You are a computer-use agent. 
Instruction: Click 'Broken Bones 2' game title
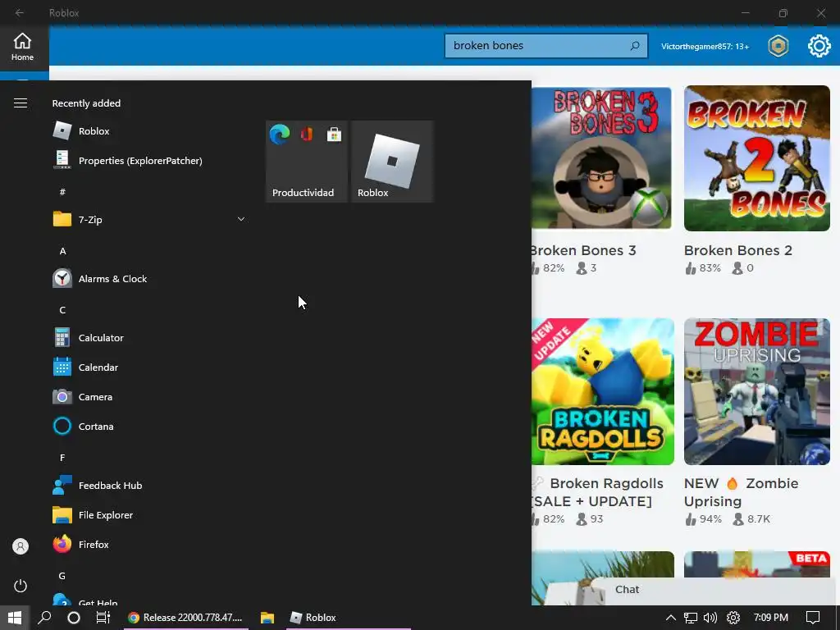pyautogui.click(x=737, y=250)
